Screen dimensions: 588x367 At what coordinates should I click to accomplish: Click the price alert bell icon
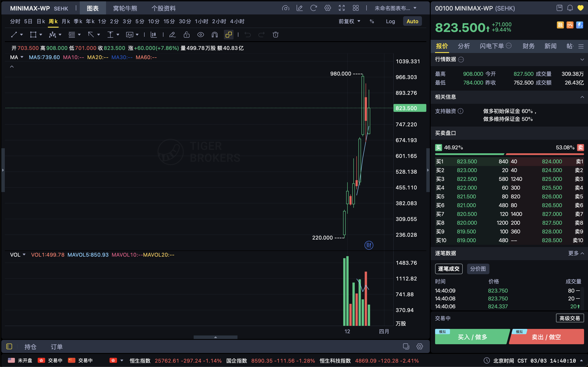570,8
